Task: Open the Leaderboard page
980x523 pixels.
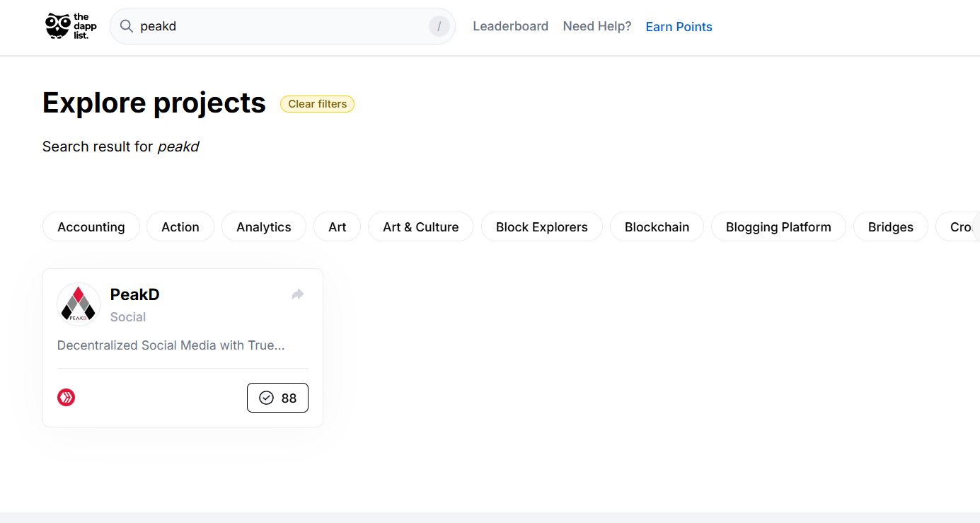Action: tap(510, 26)
